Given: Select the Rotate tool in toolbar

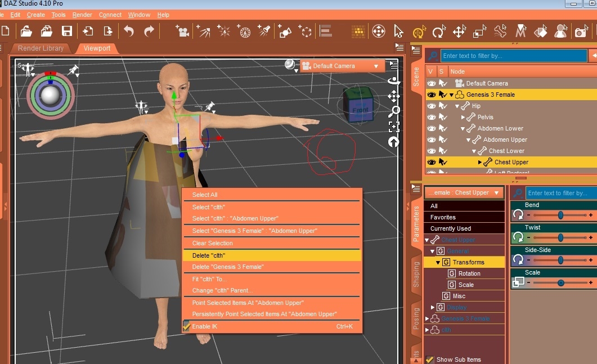Looking at the screenshot, I should click(438, 32).
